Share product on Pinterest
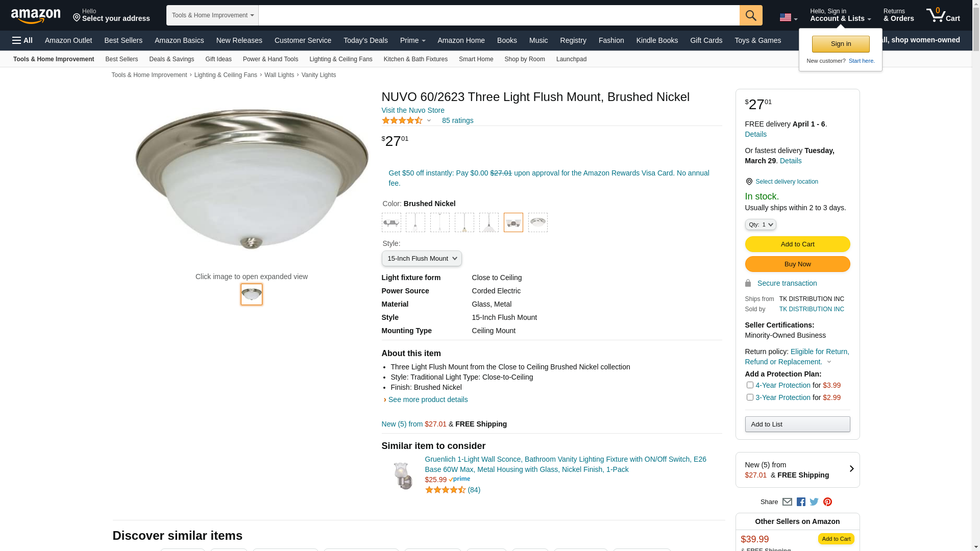This screenshot has width=980, height=551. tap(827, 502)
